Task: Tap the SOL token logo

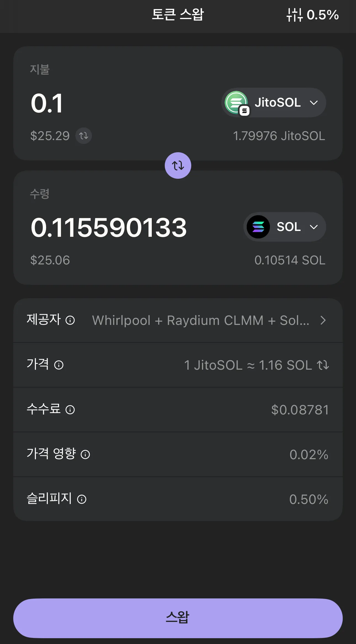Action: click(258, 227)
